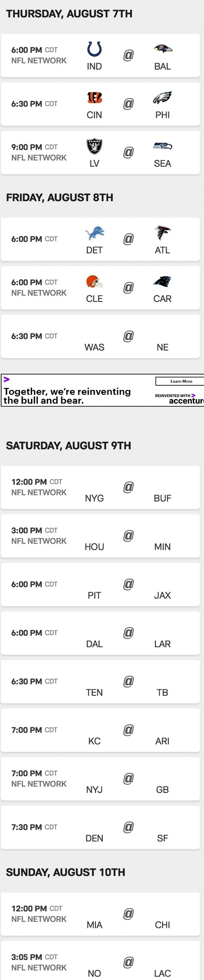This screenshot has width=204, height=980.
Task: Click the Baltimore Ravens logo
Action: pos(163,49)
